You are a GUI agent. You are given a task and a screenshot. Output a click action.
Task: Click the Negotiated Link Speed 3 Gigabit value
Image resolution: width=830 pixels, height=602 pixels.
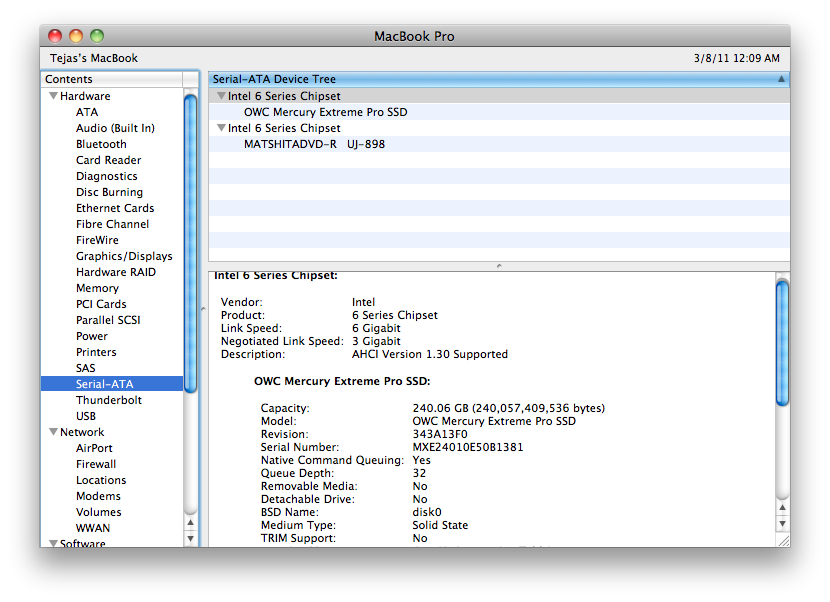tap(376, 342)
